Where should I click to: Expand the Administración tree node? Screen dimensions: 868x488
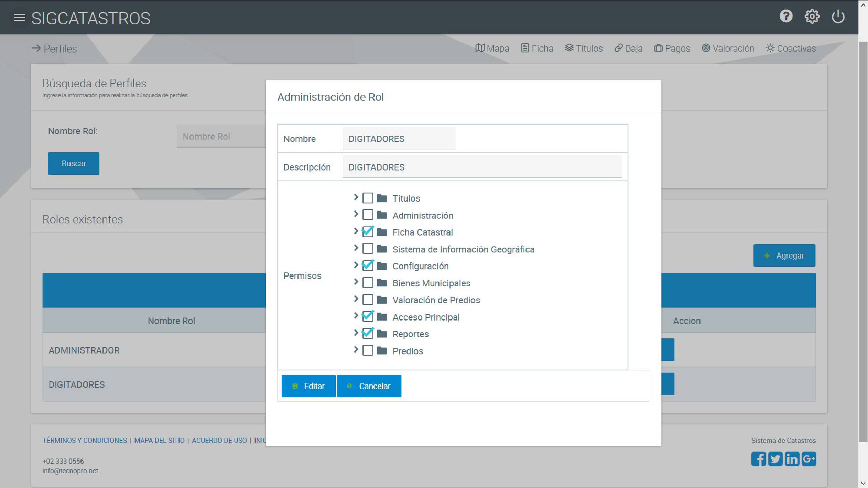[356, 214]
